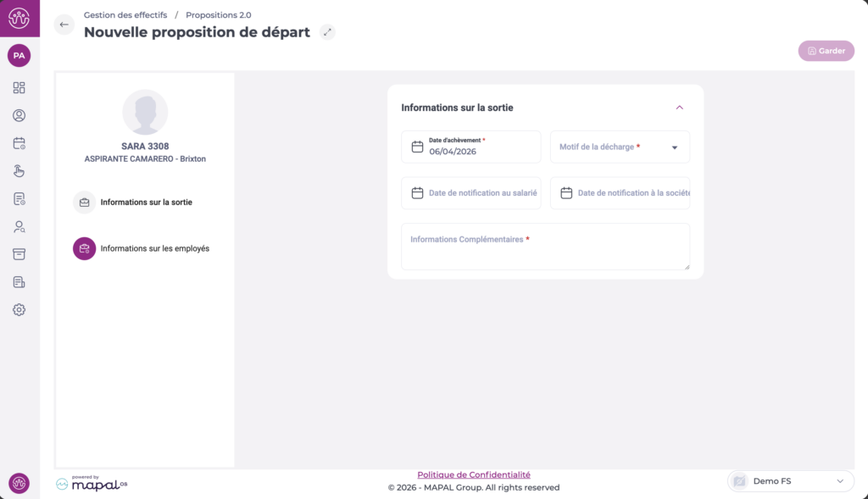Click the expand fullscreen icon beside title
Viewport: 868px width, 499px height.
[x=328, y=32]
